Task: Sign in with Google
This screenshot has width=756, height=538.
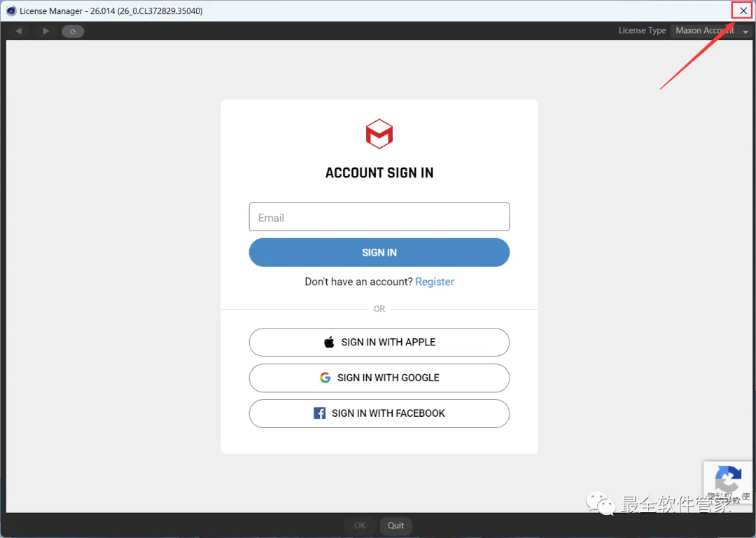Action: [379, 378]
